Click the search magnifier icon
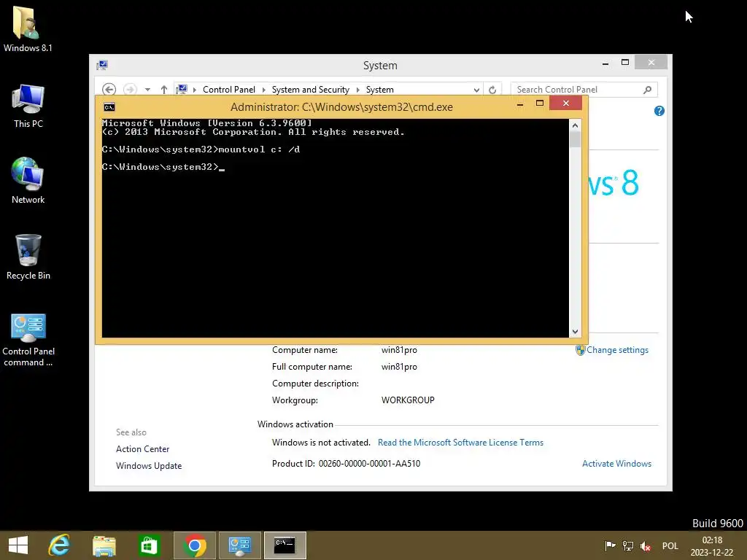The image size is (747, 560). click(x=648, y=90)
